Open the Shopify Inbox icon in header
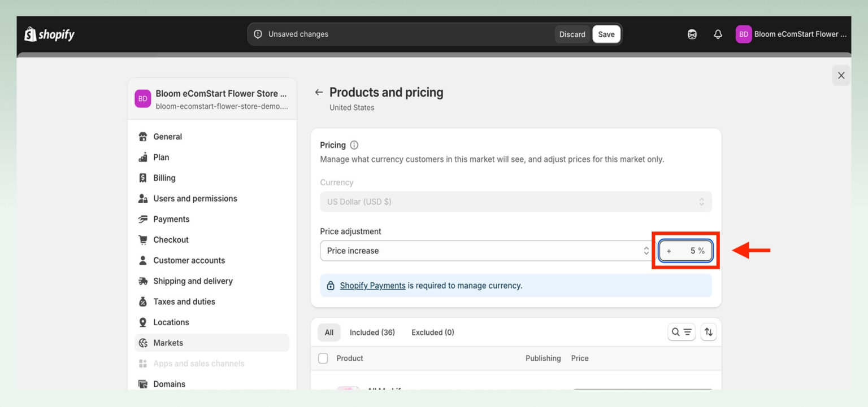 (x=692, y=34)
